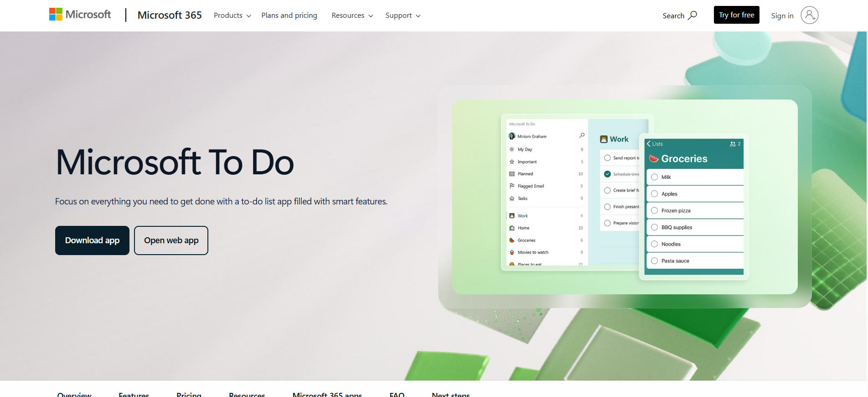Check off Apples in Groceries
Screen dimensions: 868x397
[x=654, y=194]
